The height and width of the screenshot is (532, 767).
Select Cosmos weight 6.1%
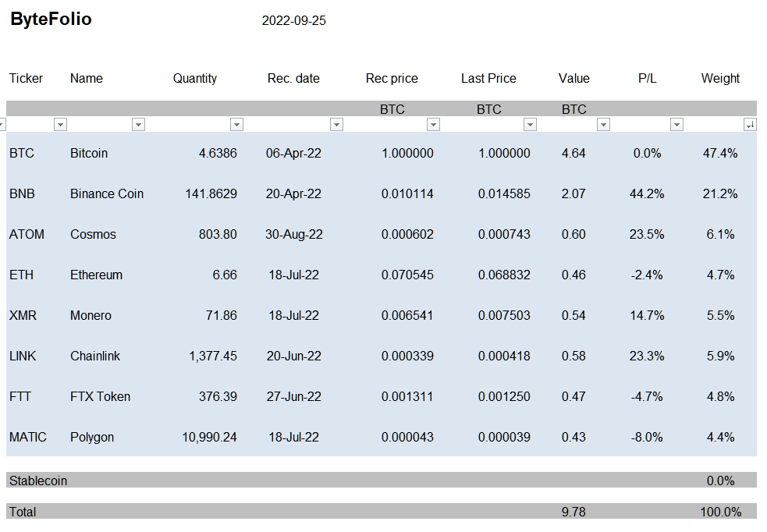click(720, 234)
